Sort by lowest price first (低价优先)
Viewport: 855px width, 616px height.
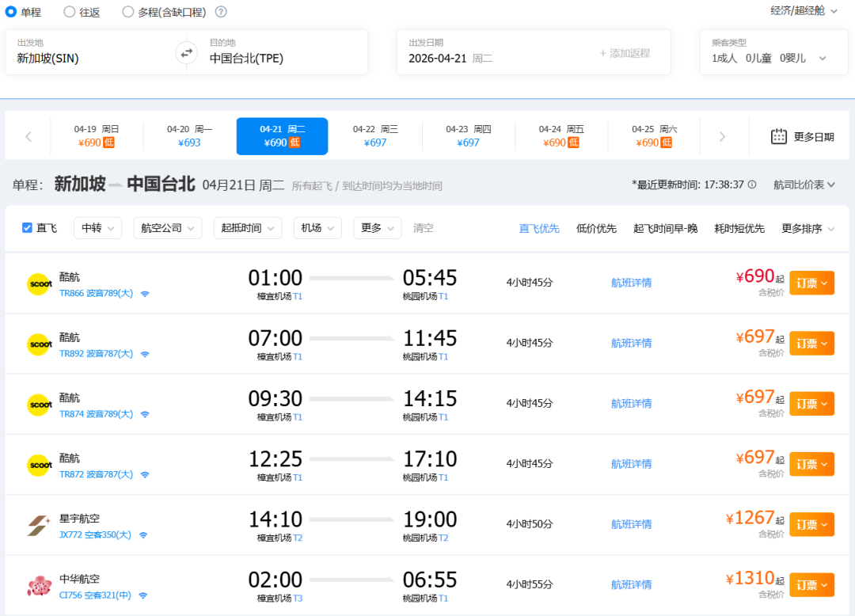(596, 229)
